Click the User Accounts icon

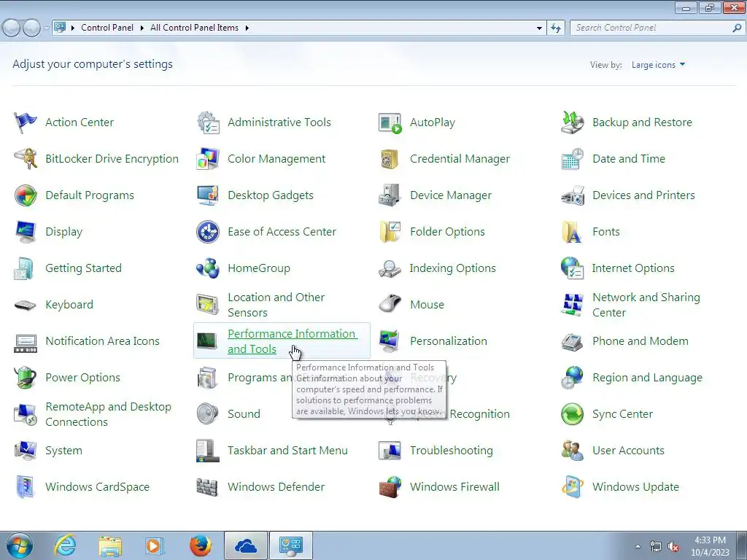pos(572,451)
